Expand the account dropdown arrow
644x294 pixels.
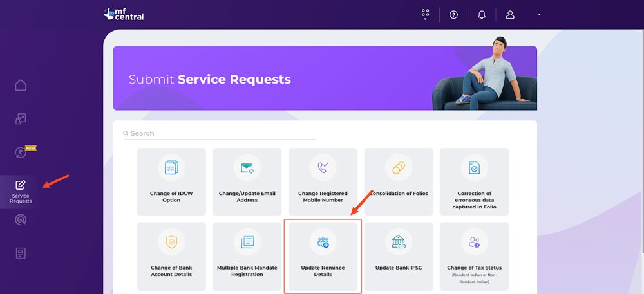coord(539,14)
